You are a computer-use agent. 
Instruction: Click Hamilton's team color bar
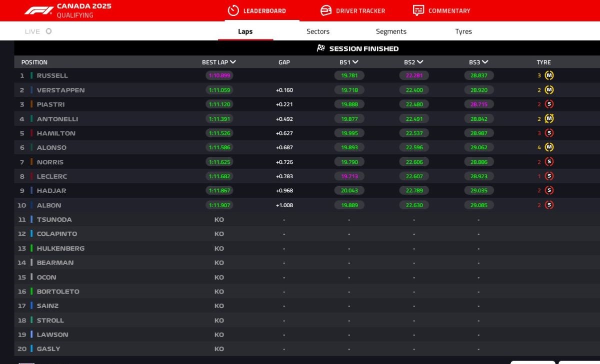click(x=31, y=133)
